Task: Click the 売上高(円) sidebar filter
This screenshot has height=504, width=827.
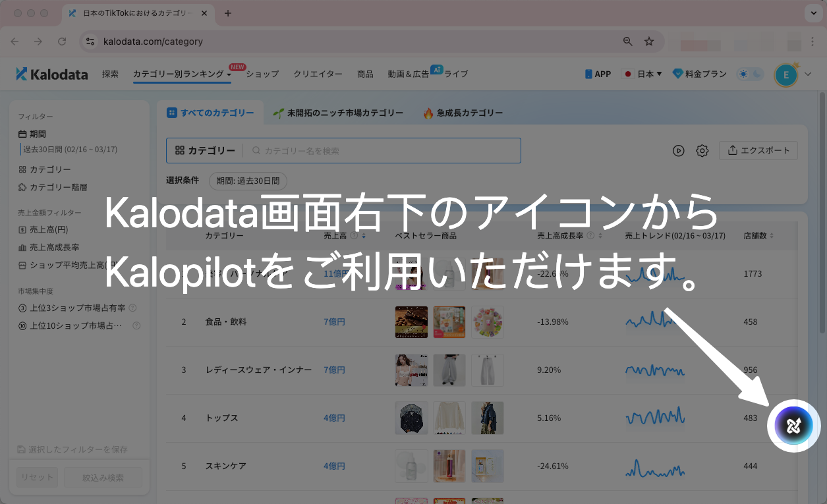Action: [43, 230]
